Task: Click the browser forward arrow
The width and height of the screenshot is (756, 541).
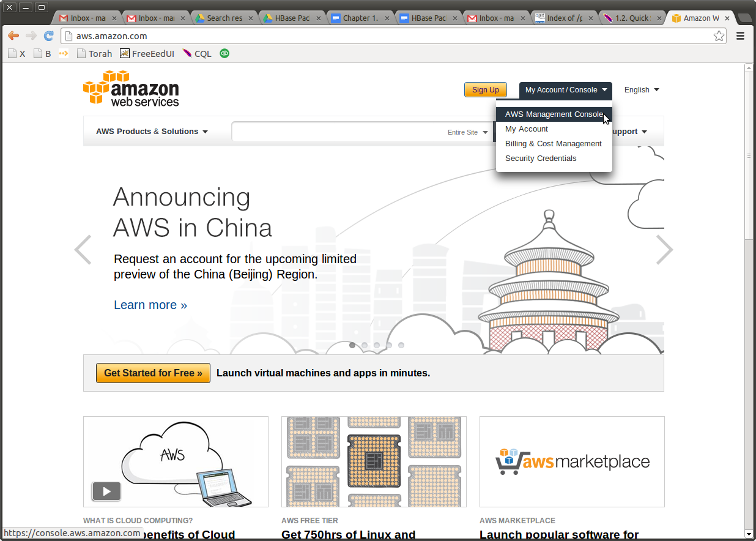Action: click(x=31, y=36)
